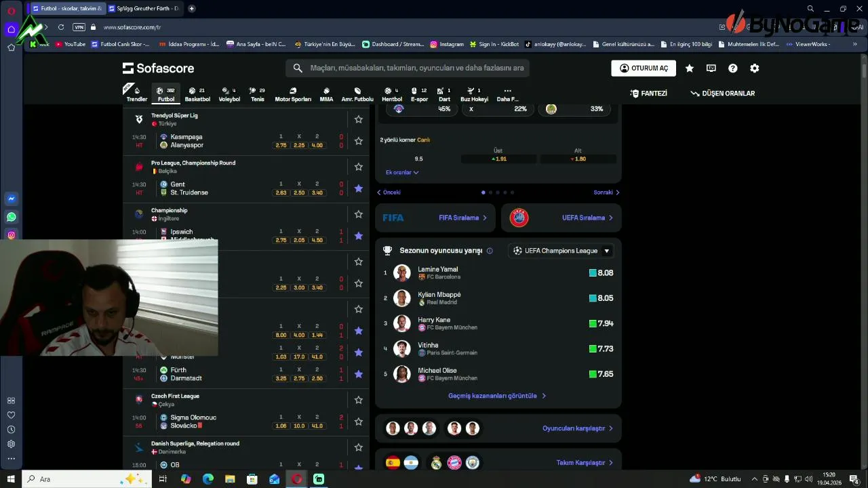Open Windows Start menu
868x488 pixels.
(11, 479)
